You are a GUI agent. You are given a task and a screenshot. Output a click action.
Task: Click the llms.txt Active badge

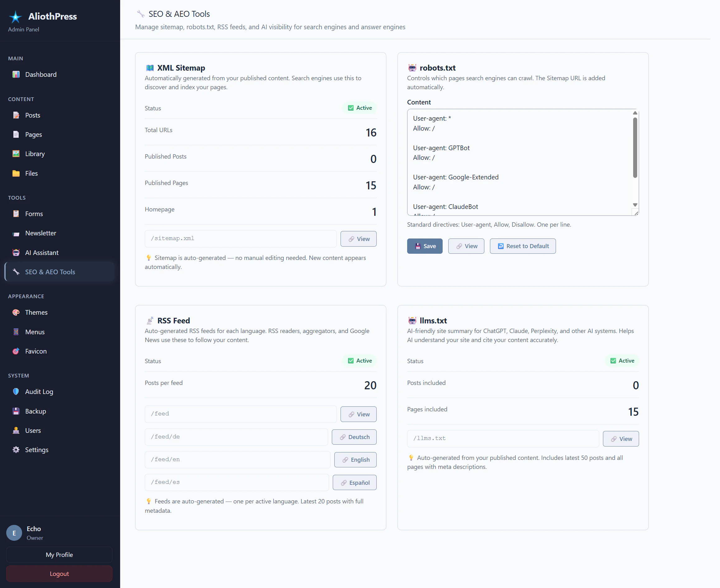tap(622, 361)
